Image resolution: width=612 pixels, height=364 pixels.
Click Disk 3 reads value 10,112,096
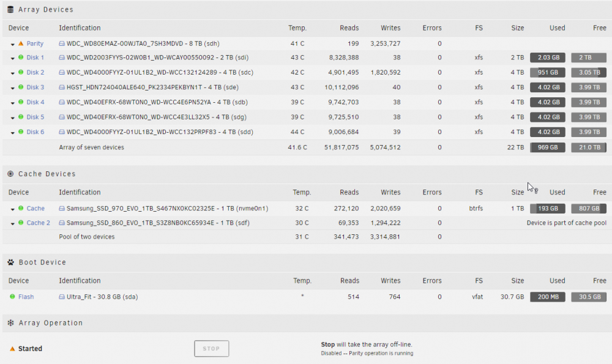pos(341,87)
